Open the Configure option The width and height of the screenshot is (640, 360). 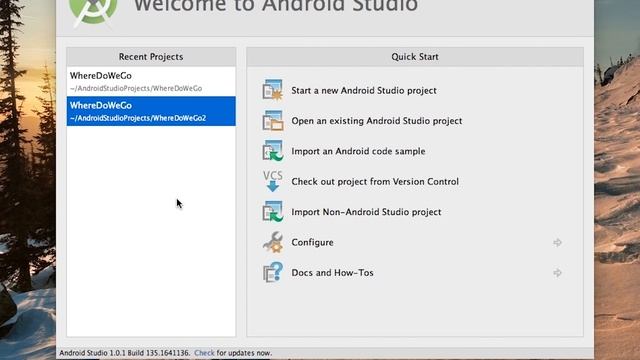pos(312,242)
